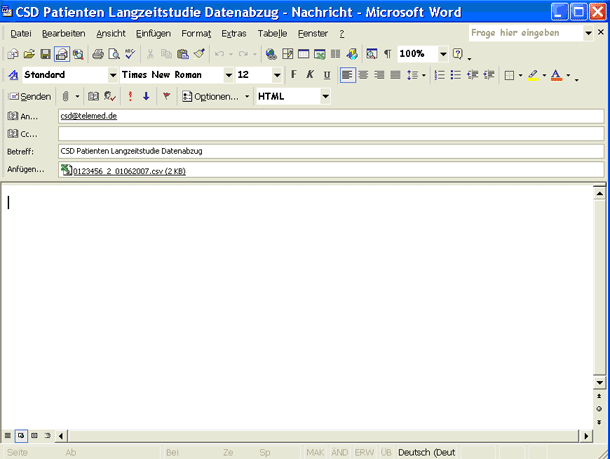Toggle italic formatting K button
This screenshot has height=459, width=610.
[310, 75]
